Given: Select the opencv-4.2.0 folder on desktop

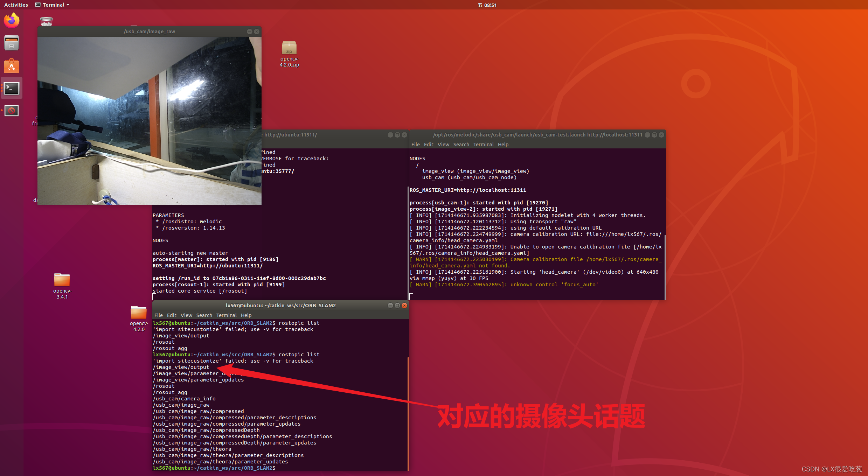Looking at the screenshot, I should 139,318.
